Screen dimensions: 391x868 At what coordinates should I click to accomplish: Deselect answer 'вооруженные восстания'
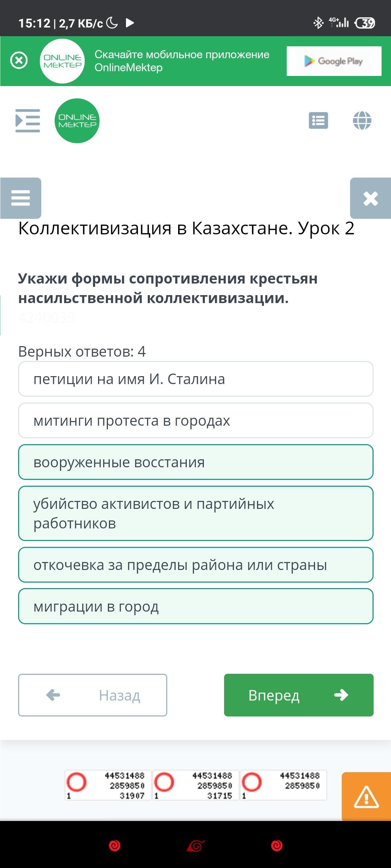(x=195, y=462)
